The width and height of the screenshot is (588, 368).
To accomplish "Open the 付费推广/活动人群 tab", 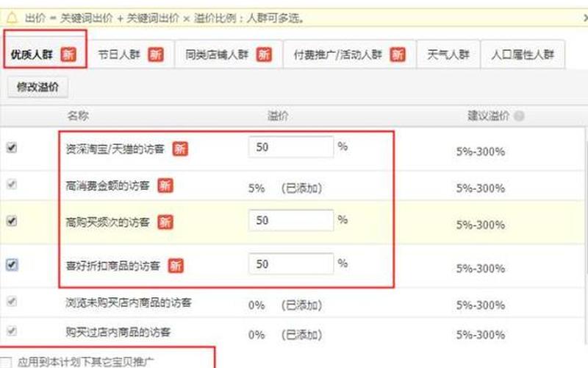I will pyautogui.click(x=350, y=54).
